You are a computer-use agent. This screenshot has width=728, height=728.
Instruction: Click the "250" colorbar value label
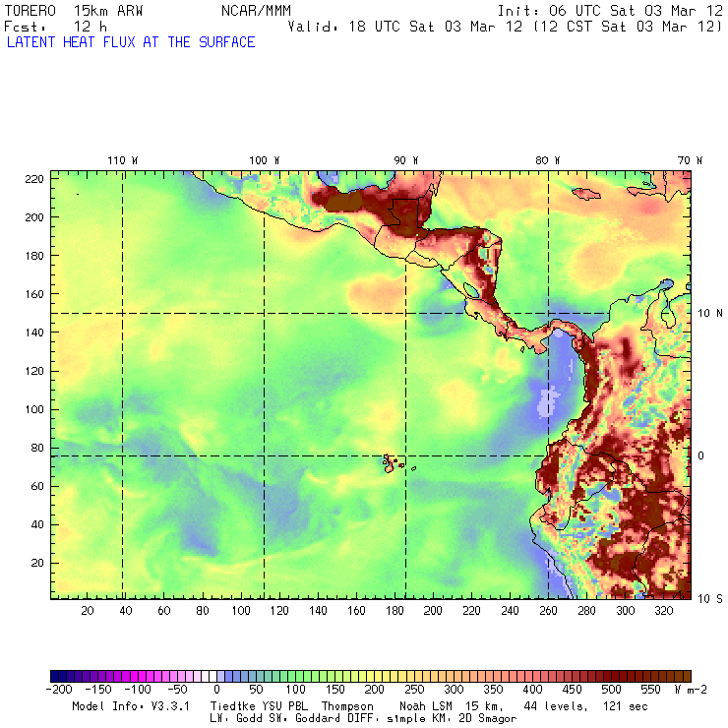click(x=414, y=690)
